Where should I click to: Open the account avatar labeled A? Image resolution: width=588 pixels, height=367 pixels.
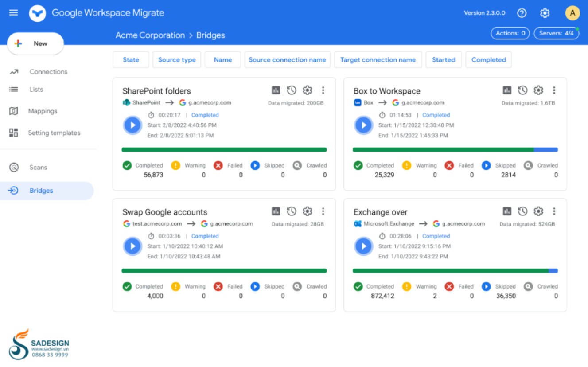[572, 13]
